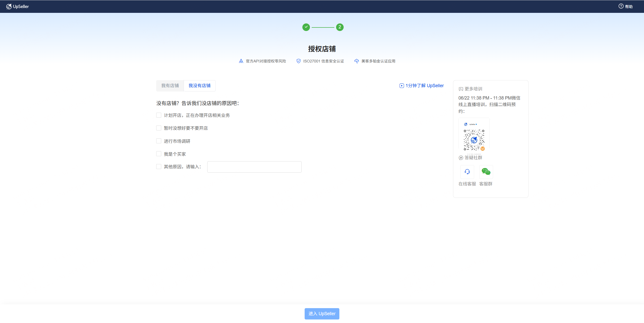Open the 帮助 help menu
644x323 pixels.
pyautogui.click(x=626, y=7)
